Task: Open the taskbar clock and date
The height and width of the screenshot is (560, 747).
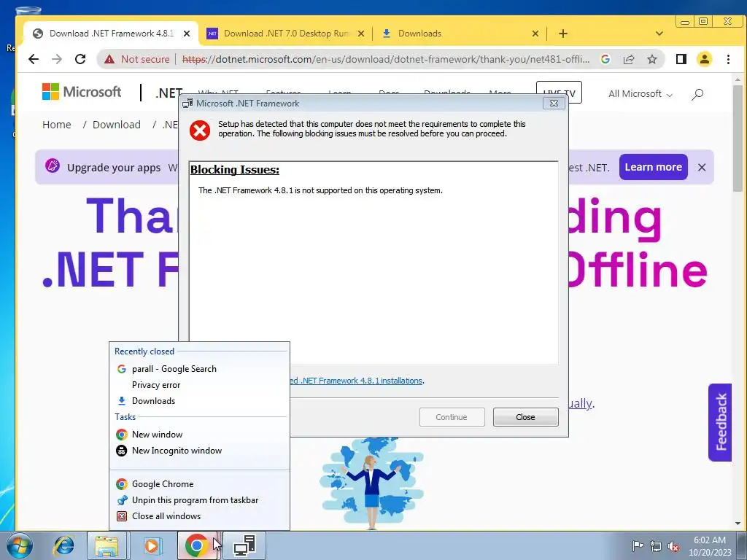Action: click(x=710, y=546)
